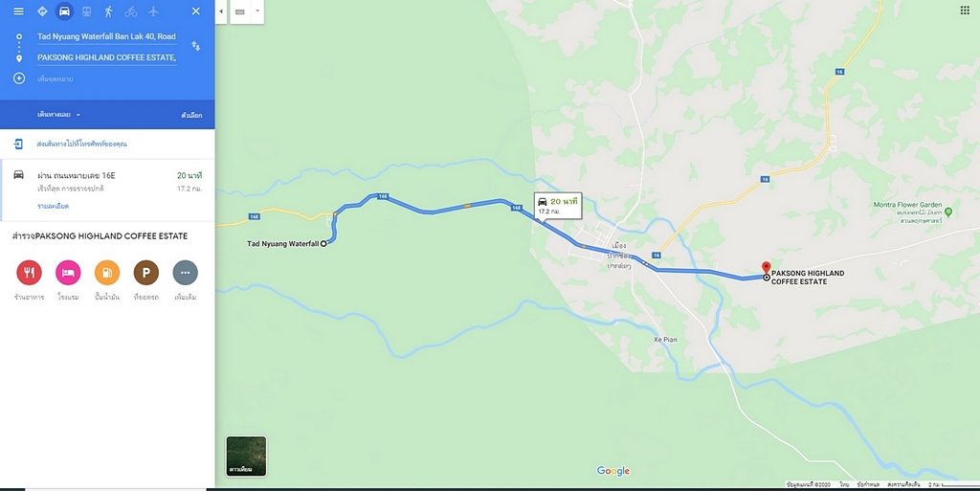This screenshot has height=491, width=980.
Task: Choose walking travel mode icon
Action: pos(109,11)
